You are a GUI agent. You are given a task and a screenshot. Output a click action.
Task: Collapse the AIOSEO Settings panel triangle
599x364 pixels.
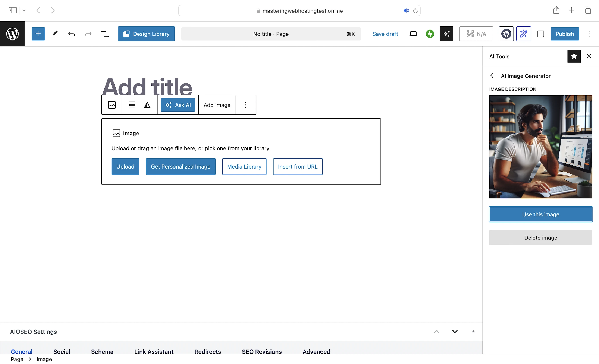(473, 331)
